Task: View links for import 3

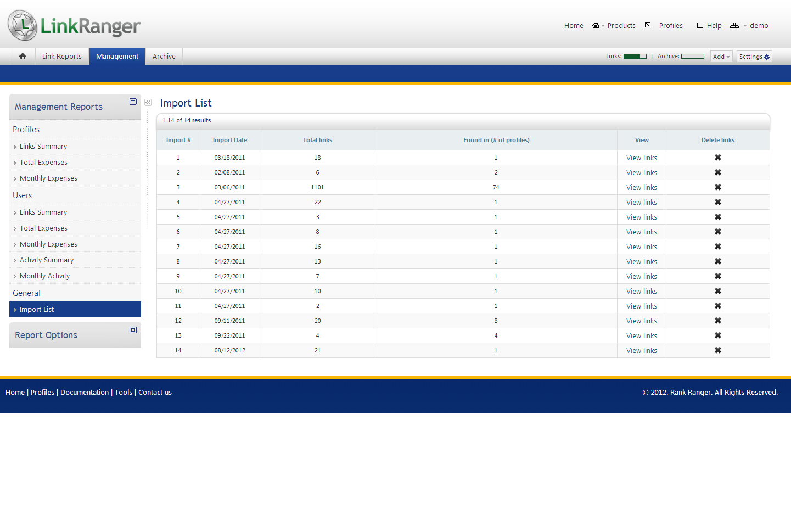Action: click(641, 187)
